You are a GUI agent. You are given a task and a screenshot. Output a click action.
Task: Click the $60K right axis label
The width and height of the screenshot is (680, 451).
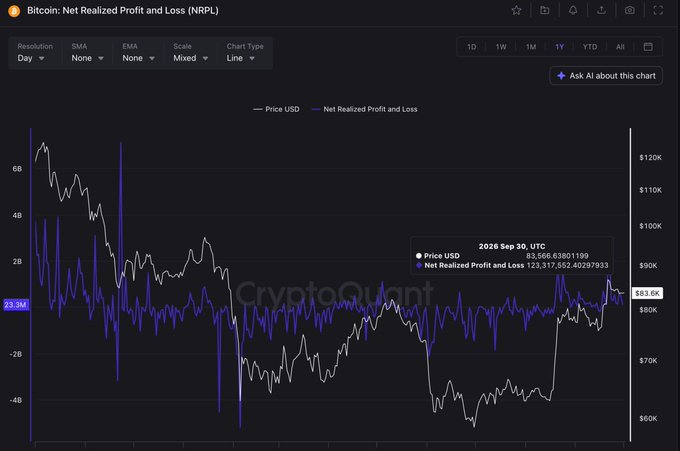[648, 418]
